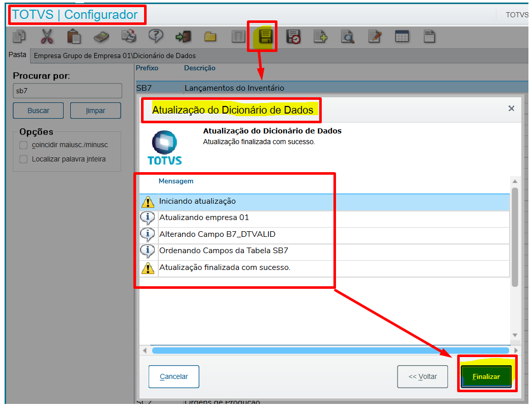Click the blank page icon
The height and width of the screenshot is (408, 532).
tap(429, 36)
